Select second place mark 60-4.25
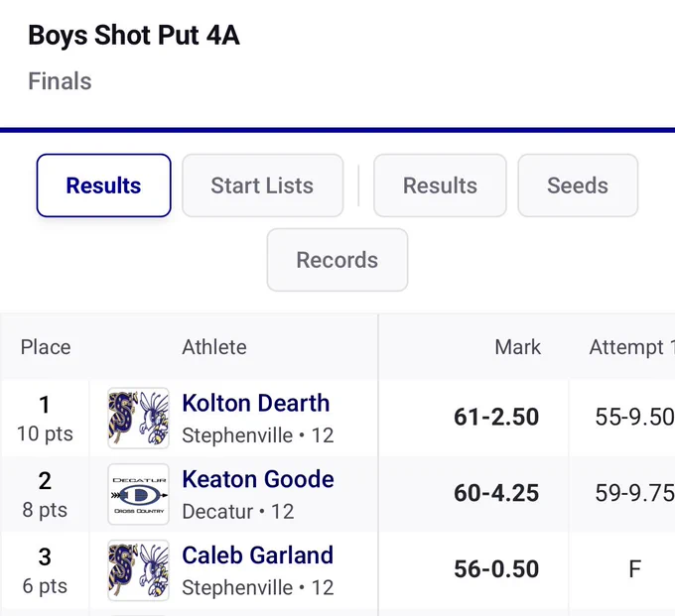 point(496,493)
